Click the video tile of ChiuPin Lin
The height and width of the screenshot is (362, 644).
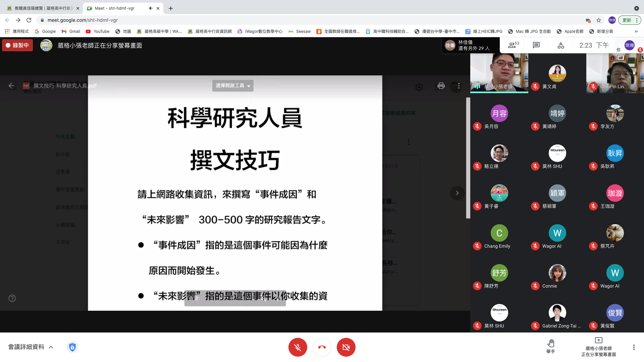tap(615, 73)
